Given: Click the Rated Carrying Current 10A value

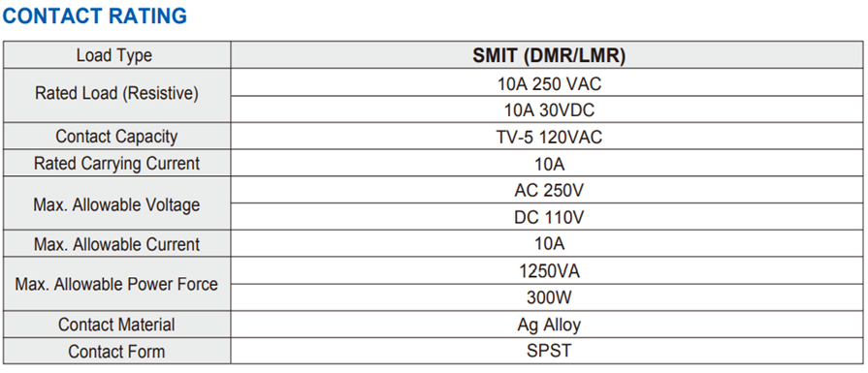Looking at the screenshot, I should 549,164.
